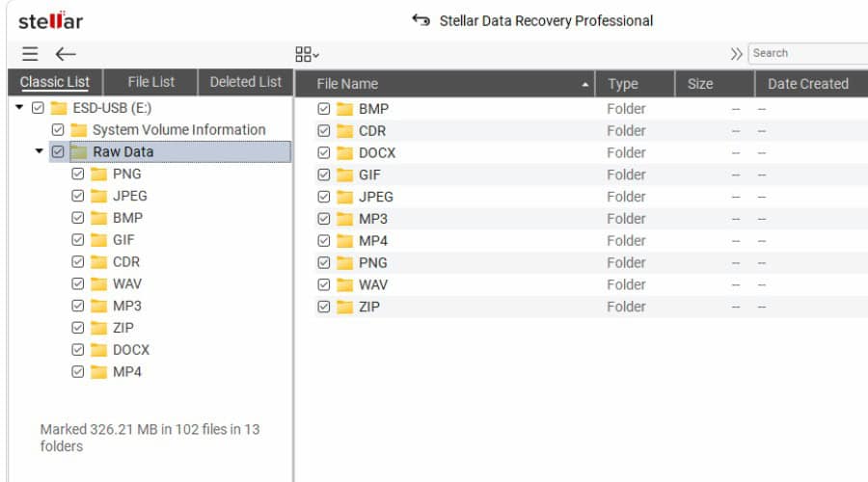Click the BMP folder icon in tree
The image size is (868, 482).
(x=98, y=218)
